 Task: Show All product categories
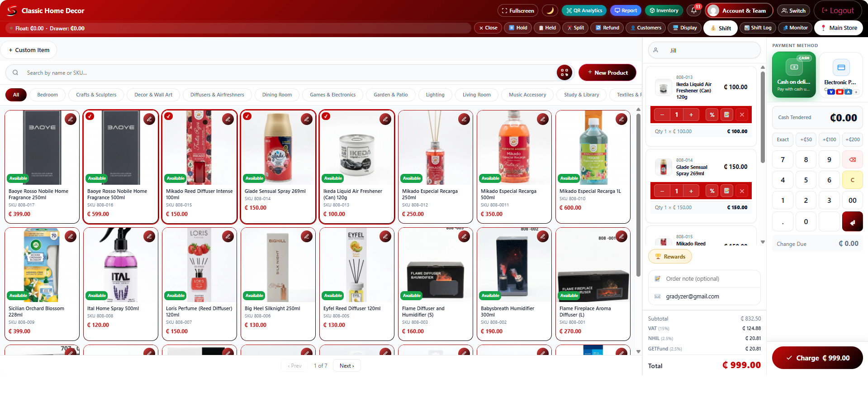pos(16,95)
